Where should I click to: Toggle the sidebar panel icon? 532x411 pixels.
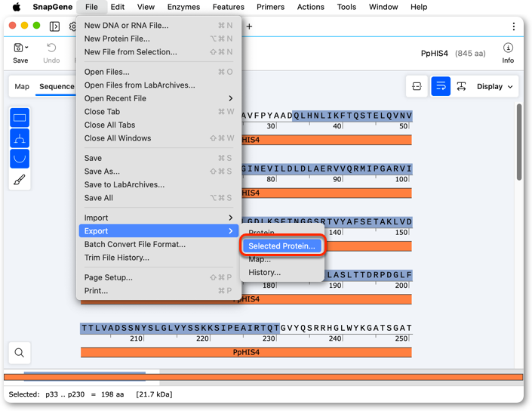[x=54, y=26]
